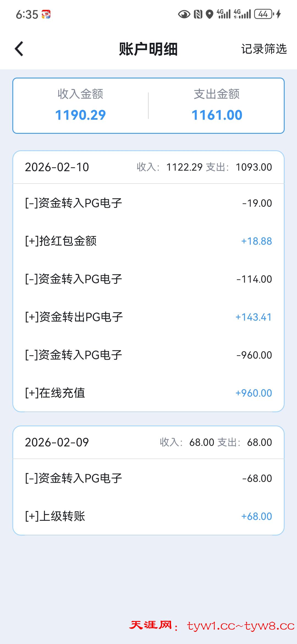This screenshot has height=644, width=297.
Task: Tap the eye comfort status icon
Action: coord(184,14)
